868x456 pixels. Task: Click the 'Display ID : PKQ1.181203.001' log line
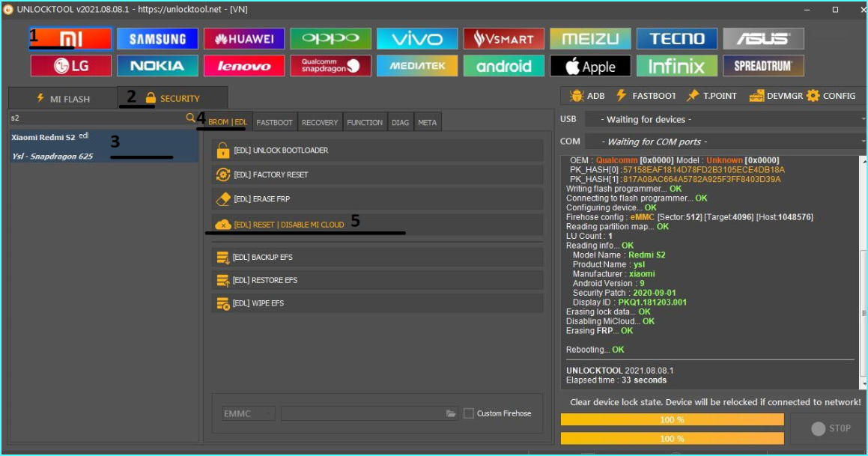(629, 303)
